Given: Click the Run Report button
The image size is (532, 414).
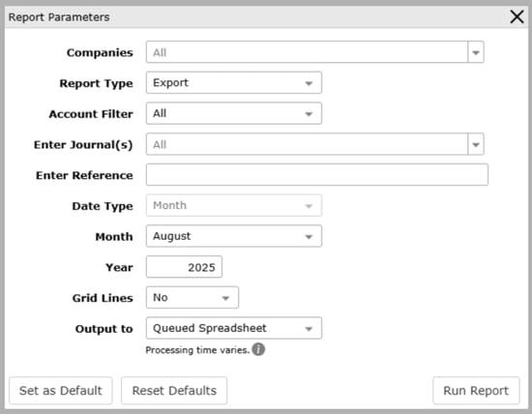Looking at the screenshot, I should [x=476, y=391].
